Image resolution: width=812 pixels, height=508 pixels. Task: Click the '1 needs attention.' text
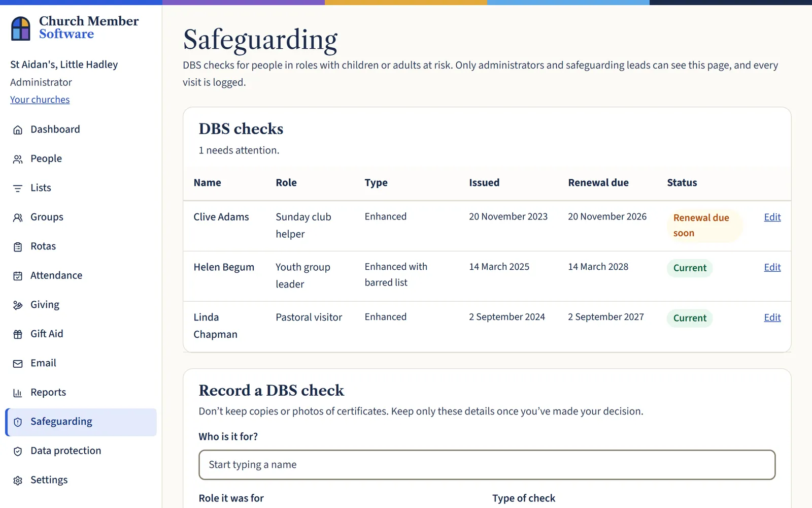coord(239,150)
